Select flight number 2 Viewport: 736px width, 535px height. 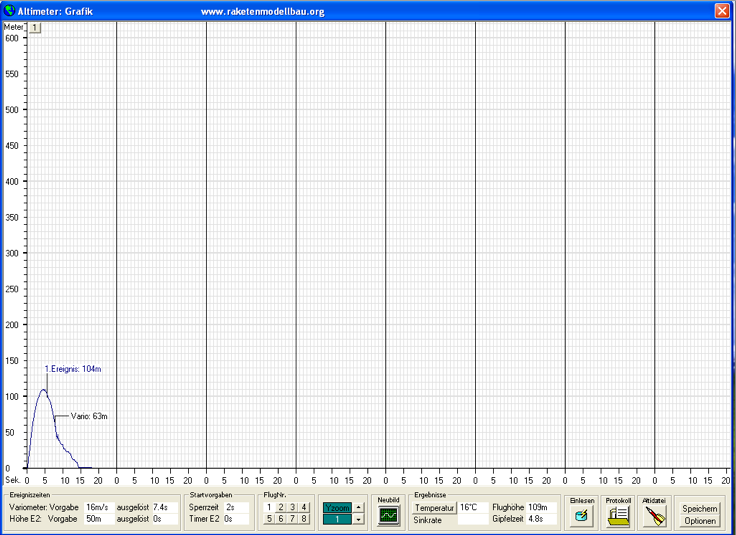click(x=281, y=508)
